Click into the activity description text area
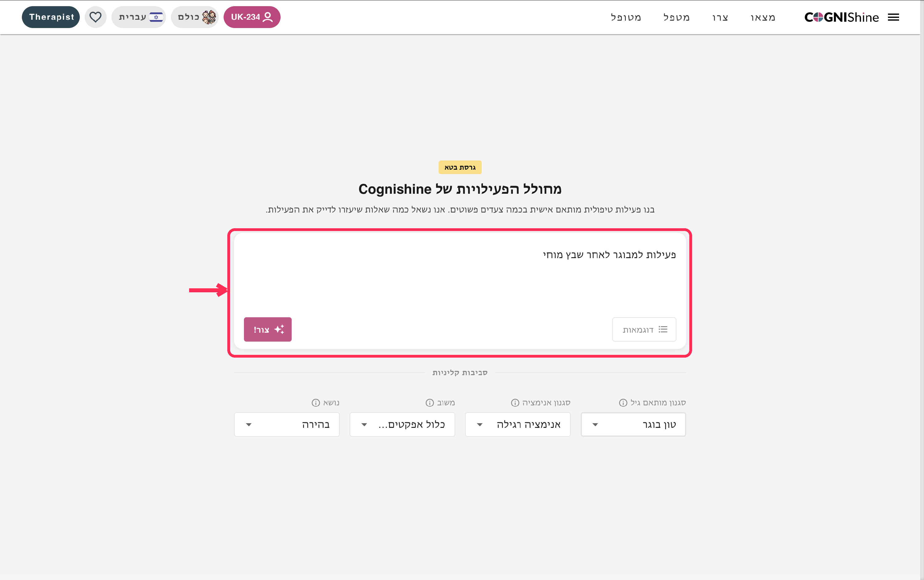Viewport: 924px width, 580px height. (460, 276)
